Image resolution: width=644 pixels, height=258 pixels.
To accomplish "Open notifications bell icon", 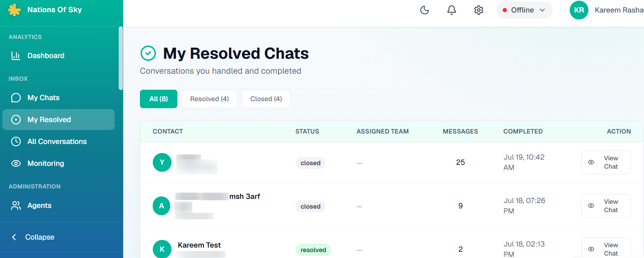I will (x=452, y=10).
